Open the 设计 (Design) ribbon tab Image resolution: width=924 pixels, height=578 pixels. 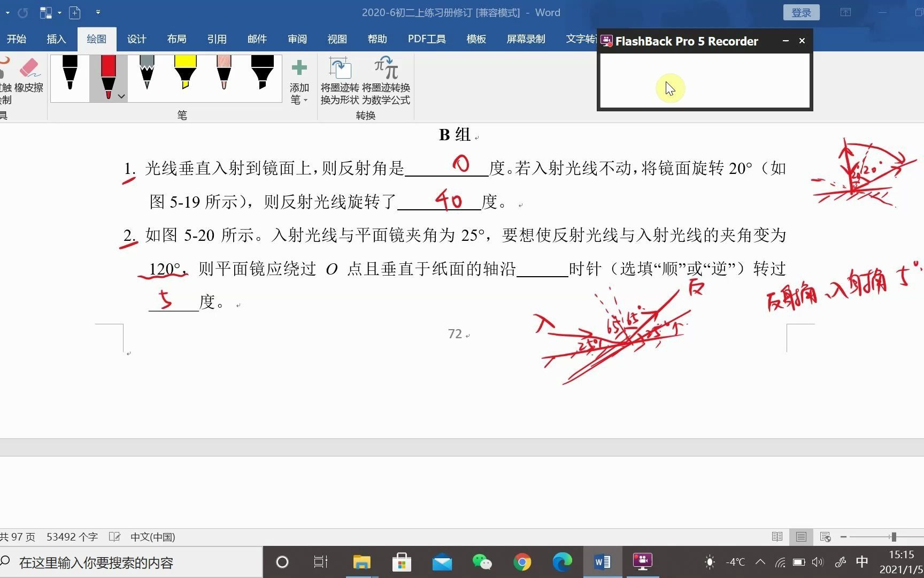pos(136,39)
